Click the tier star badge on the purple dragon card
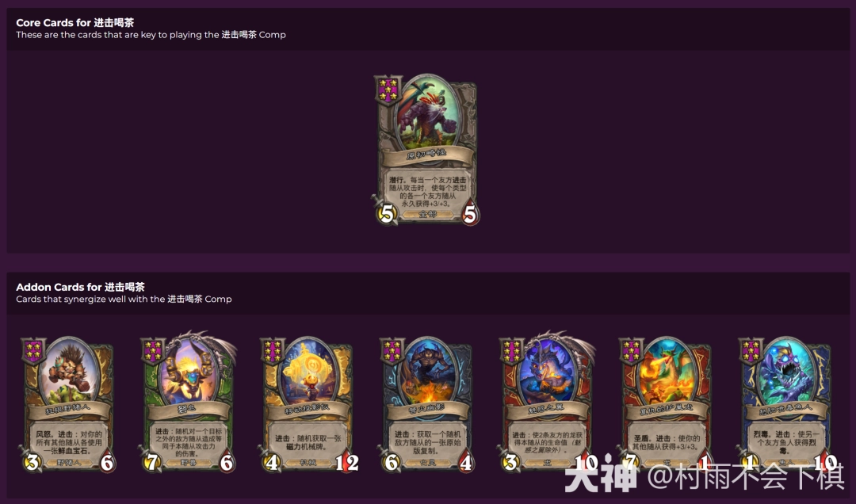Viewport: 856px width, 504px height. (512, 351)
